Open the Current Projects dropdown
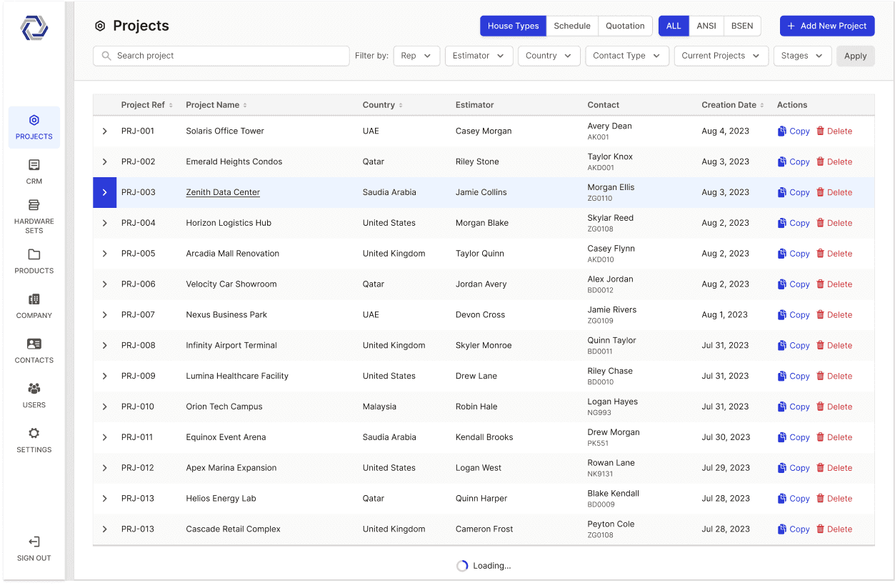895x588 pixels. 721,56
